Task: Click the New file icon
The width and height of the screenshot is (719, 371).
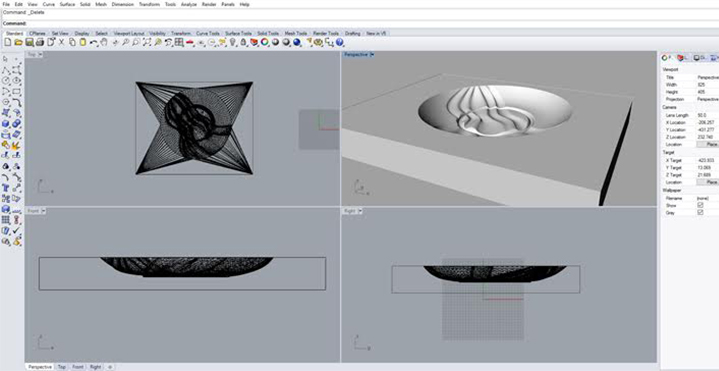Action: [x=7, y=42]
